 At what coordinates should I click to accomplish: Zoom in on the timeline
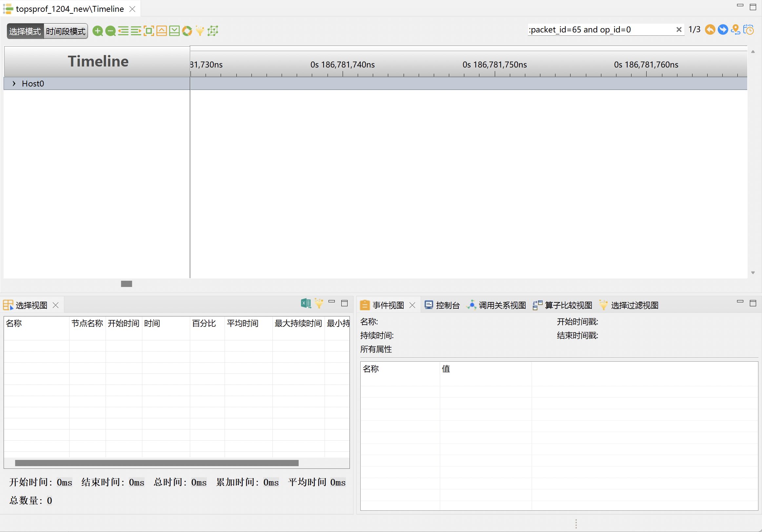point(98,31)
